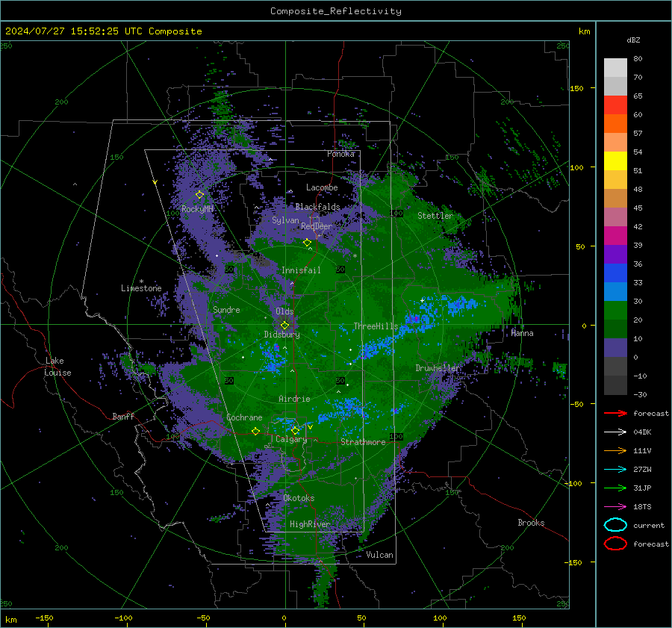This screenshot has width=672, height=628.
Task: Click the RedDeer city label
Action: pos(317,226)
